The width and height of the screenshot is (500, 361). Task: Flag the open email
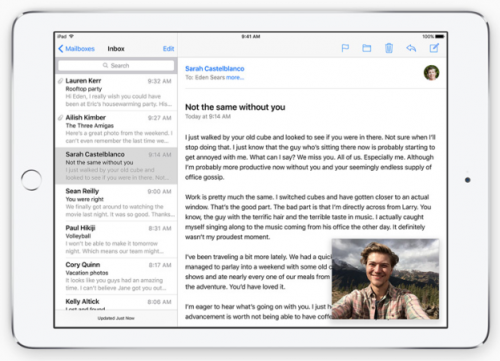pos(345,48)
